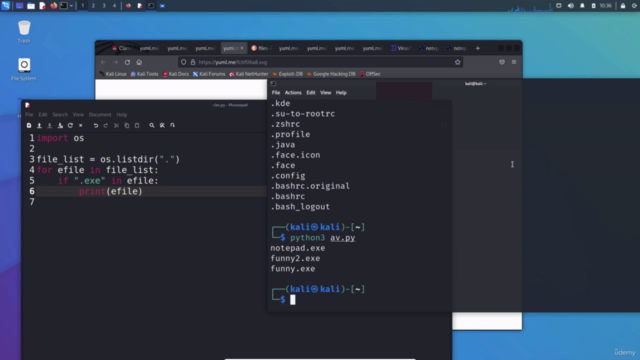The image size is (640, 360).
Task: Click the Pocket icon in Firefox toolbar
Action: point(502,62)
